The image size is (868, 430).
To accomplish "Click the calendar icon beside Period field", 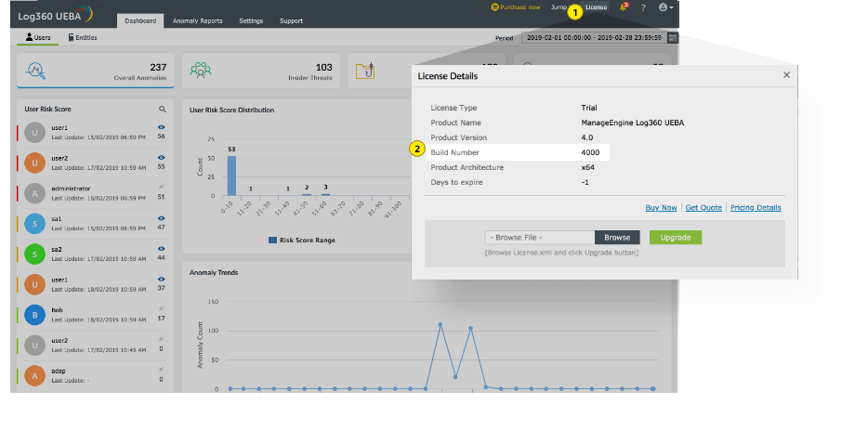I will (x=673, y=38).
